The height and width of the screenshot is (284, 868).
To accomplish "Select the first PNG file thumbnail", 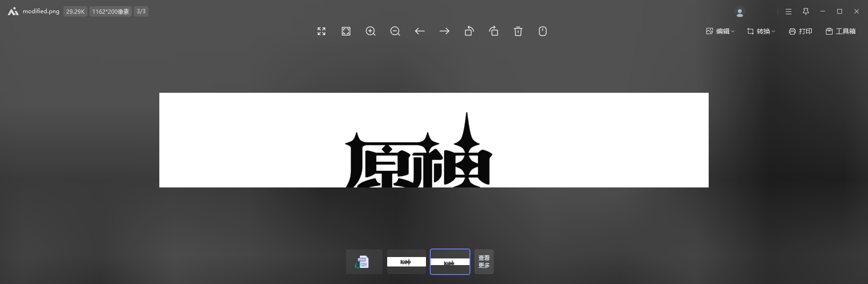I will click(x=364, y=262).
